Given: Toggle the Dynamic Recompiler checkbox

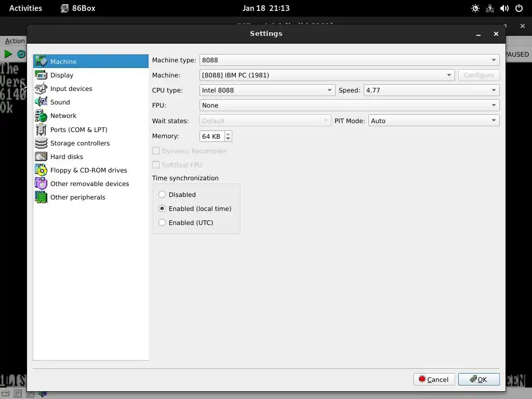Looking at the screenshot, I should [156, 151].
